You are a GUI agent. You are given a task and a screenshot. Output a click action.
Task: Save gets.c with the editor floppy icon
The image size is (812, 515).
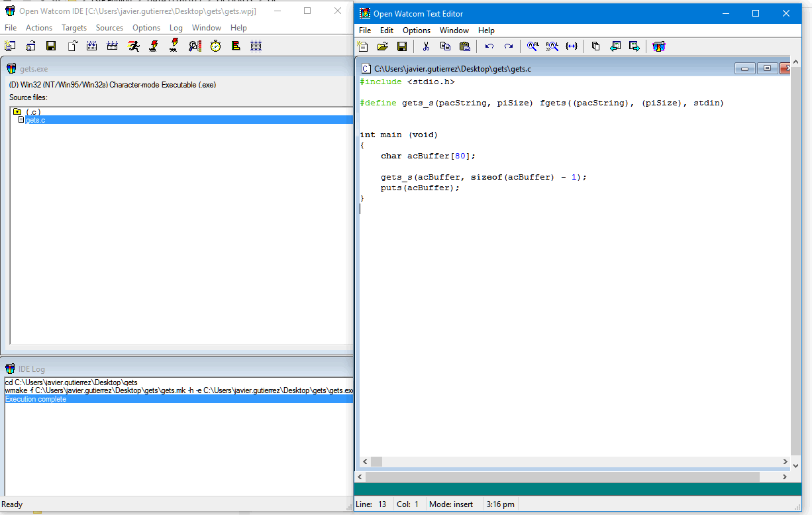click(401, 46)
